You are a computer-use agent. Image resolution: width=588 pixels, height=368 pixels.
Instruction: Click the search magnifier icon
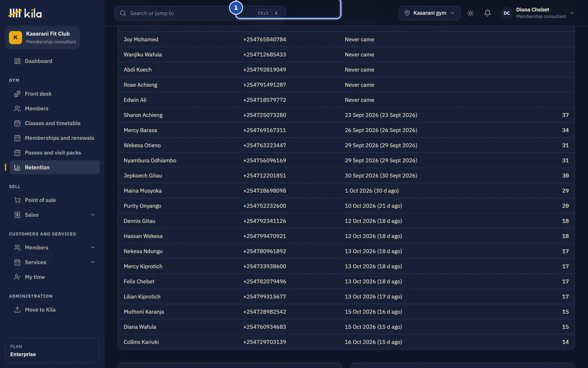[x=123, y=13]
